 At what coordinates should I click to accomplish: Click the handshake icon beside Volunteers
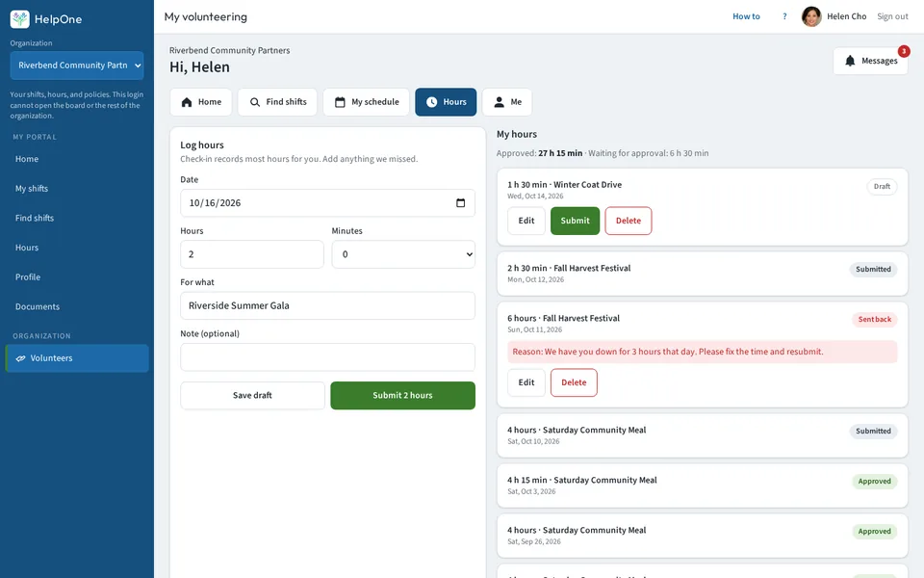pos(20,358)
